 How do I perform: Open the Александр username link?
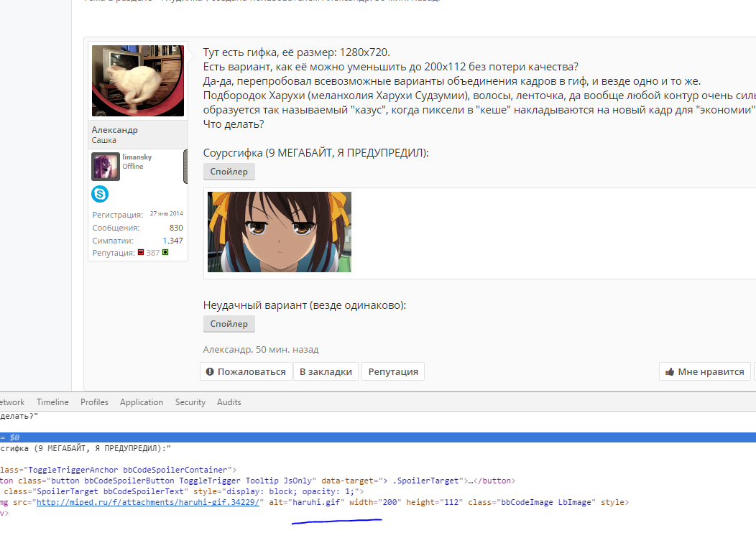(x=115, y=130)
